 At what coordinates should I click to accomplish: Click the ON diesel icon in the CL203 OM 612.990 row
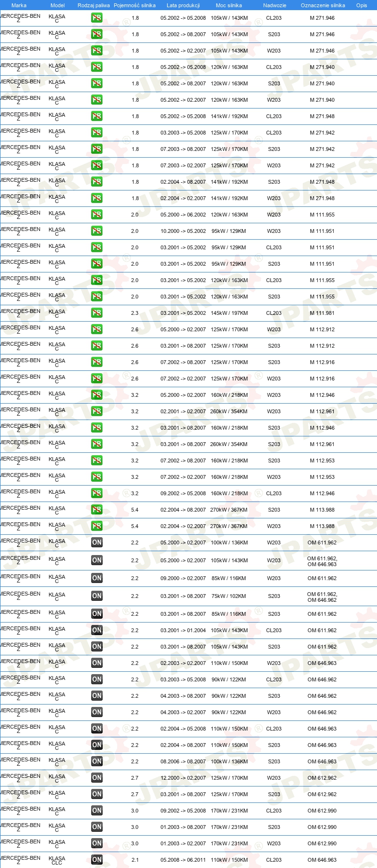coord(96,811)
